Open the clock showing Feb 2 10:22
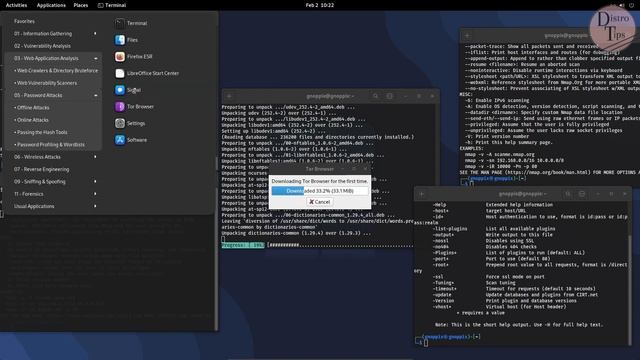 tap(320, 5)
